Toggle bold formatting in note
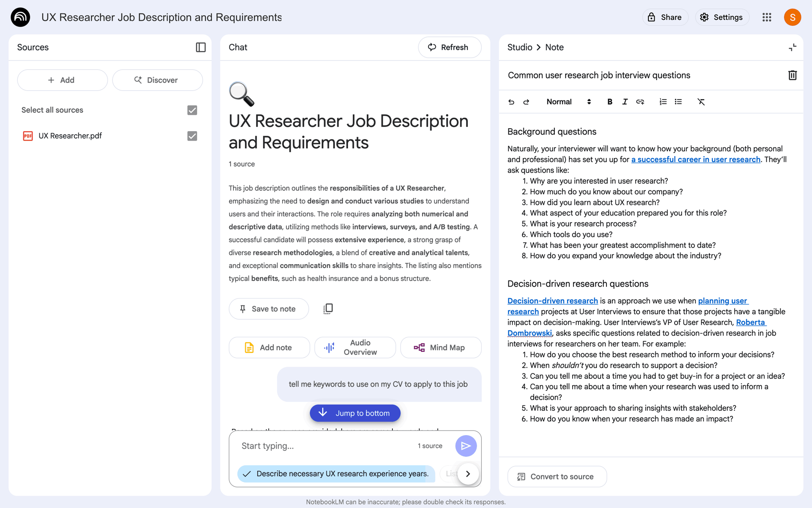The width and height of the screenshot is (812, 508). pyautogui.click(x=609, y=102)
